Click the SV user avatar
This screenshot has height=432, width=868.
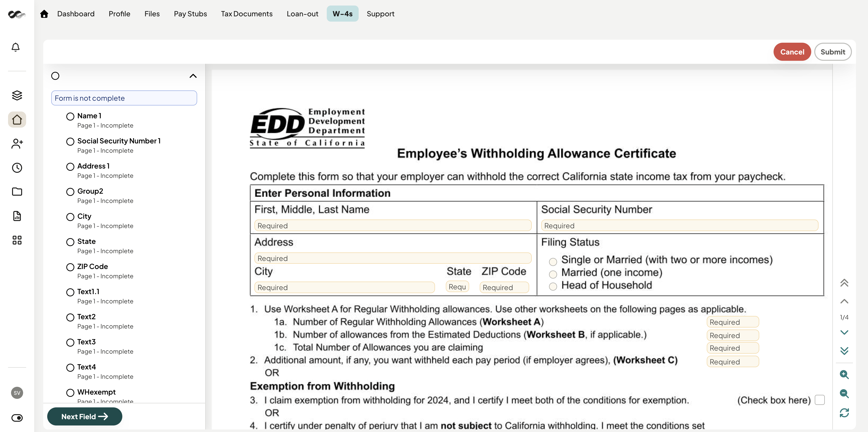17,393
